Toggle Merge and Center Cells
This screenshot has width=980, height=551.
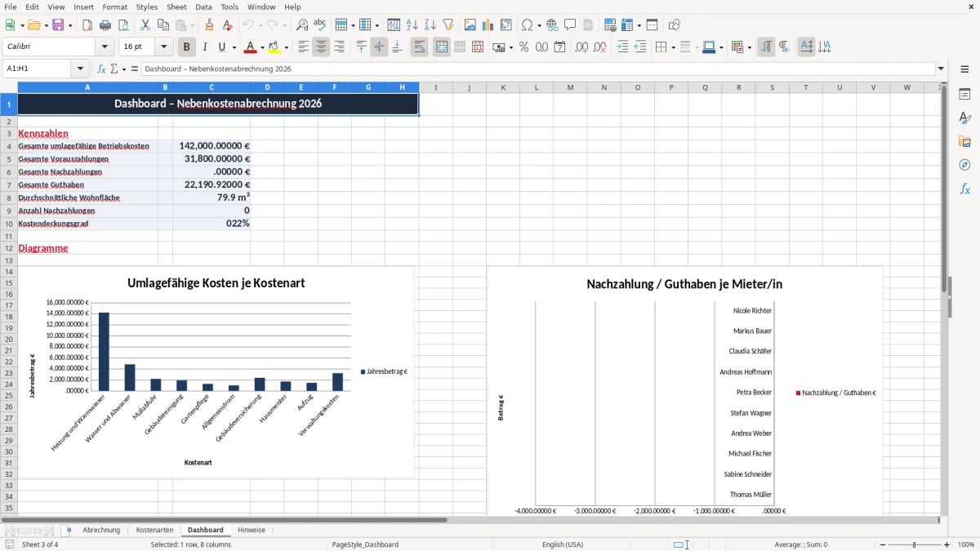[442, 47]
